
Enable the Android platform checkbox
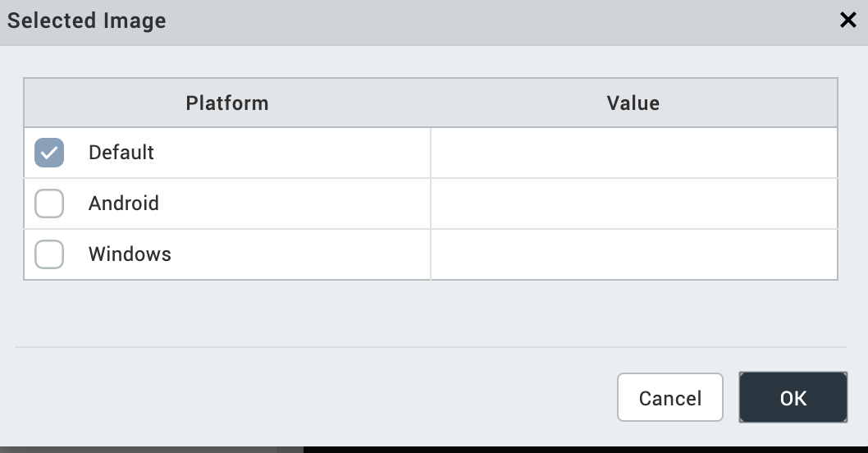(x=49, y=204)
